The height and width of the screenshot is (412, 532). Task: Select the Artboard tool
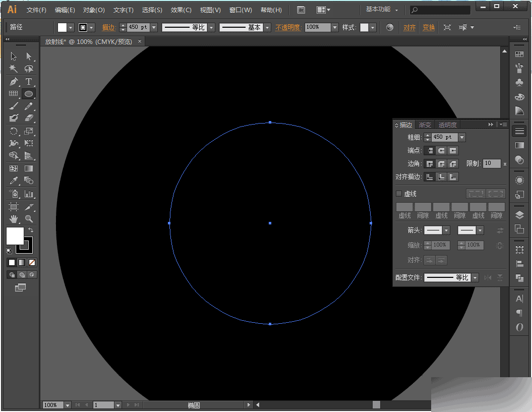tap(14, 207)
